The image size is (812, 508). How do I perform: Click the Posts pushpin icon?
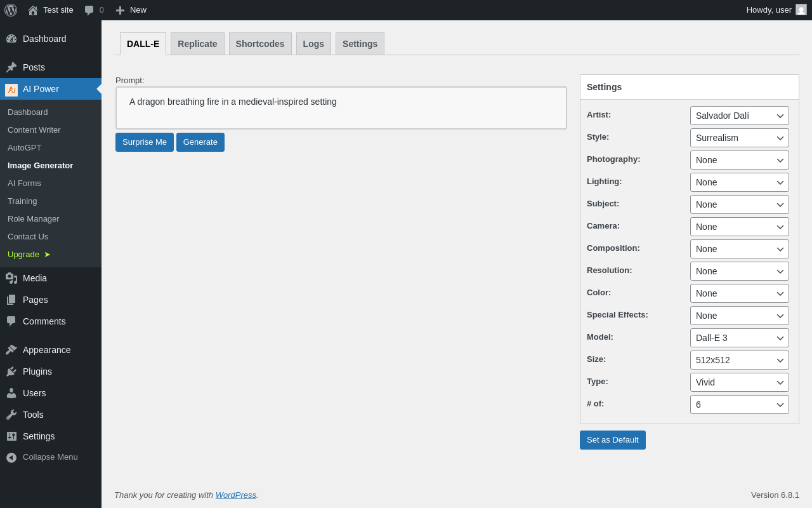(x=11, y=67)
